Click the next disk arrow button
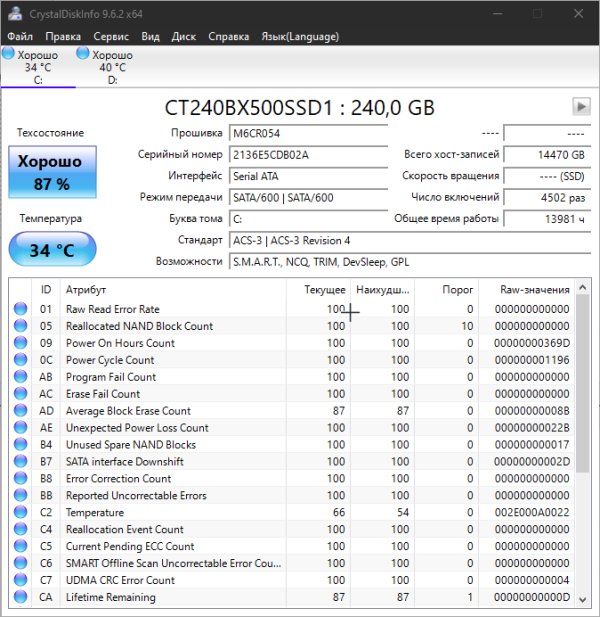600x617 pixels. click(580, 106)
